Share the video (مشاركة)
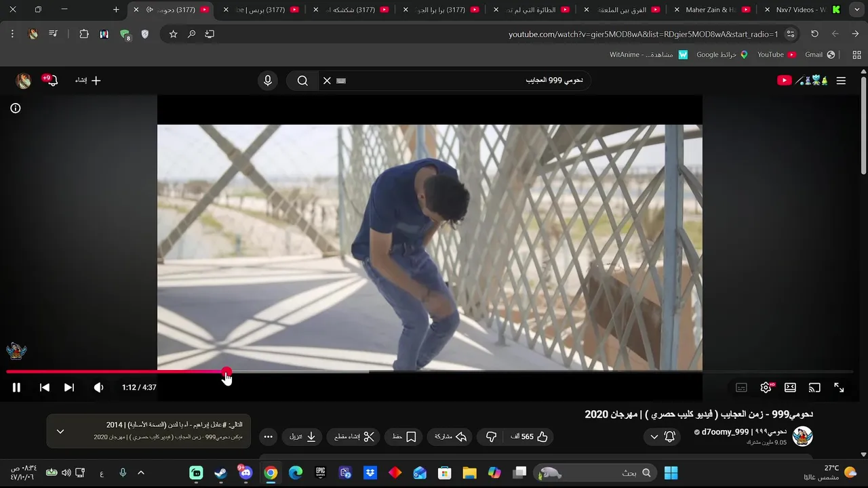The height and width of the screenshot is (488, 868). 450,437
